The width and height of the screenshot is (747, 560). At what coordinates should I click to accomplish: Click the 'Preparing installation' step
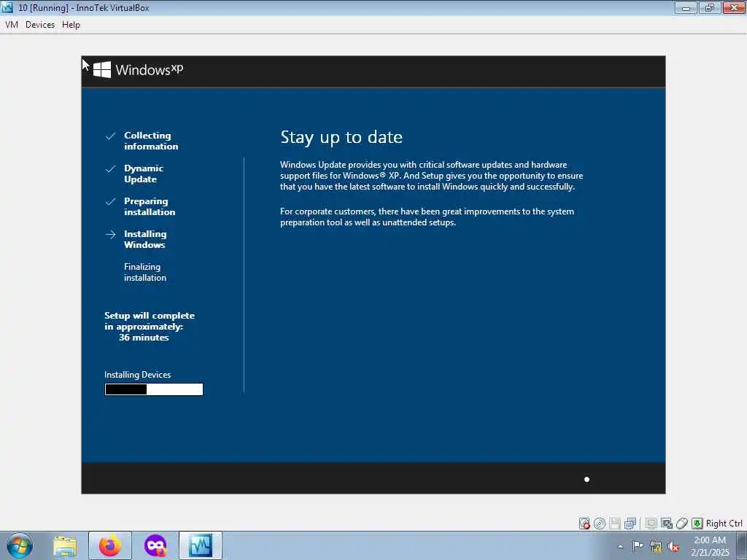pos(150,206)
